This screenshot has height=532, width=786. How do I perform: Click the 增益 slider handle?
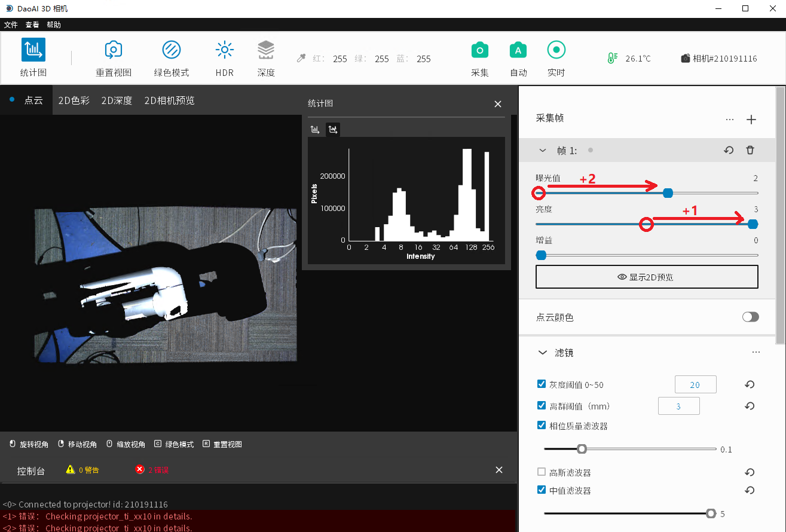542,255
